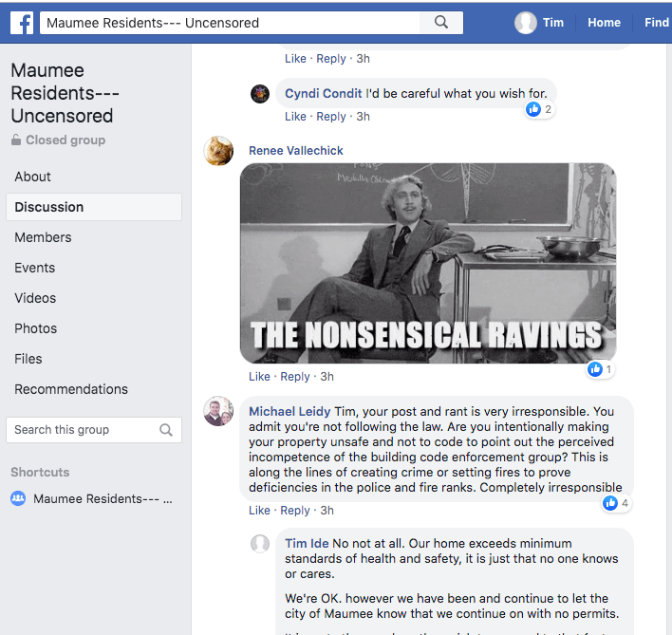Go to the Photos section

point(36,328)
